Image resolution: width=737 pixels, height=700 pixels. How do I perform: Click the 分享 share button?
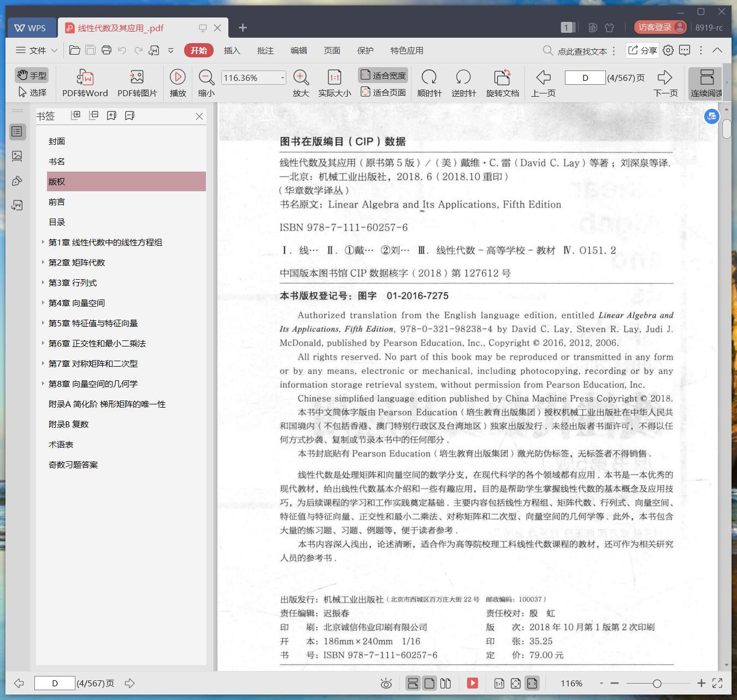pos(642,50)
